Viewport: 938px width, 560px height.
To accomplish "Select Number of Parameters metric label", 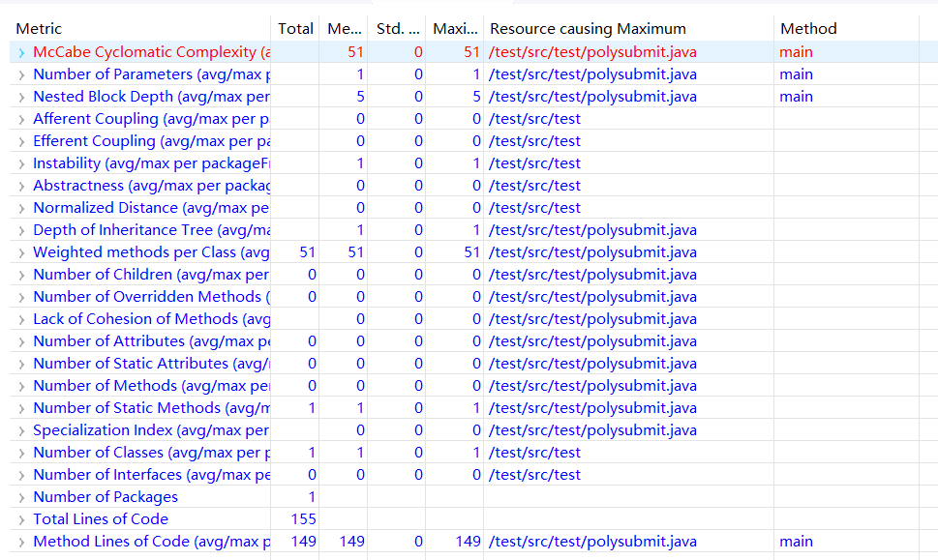I will 151,74.
